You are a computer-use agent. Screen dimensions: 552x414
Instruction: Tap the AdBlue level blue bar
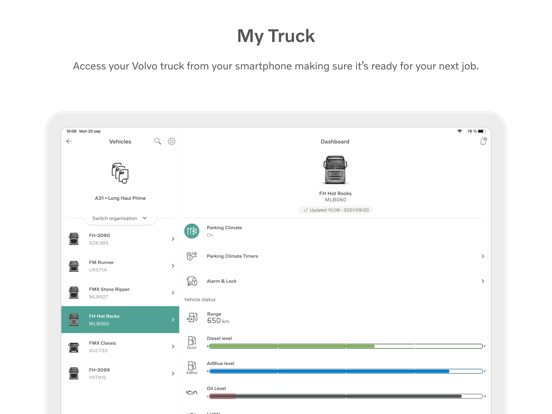[x=346, y=371]
